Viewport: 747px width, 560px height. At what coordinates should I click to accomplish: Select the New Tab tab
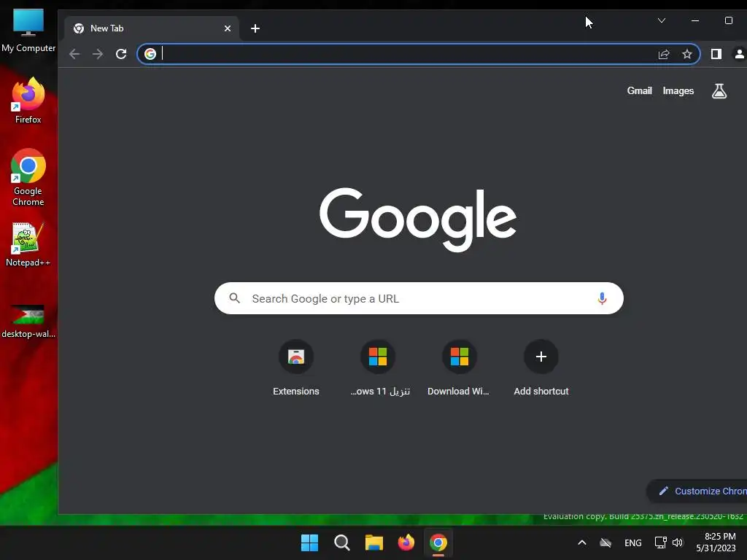pos(151,28)
